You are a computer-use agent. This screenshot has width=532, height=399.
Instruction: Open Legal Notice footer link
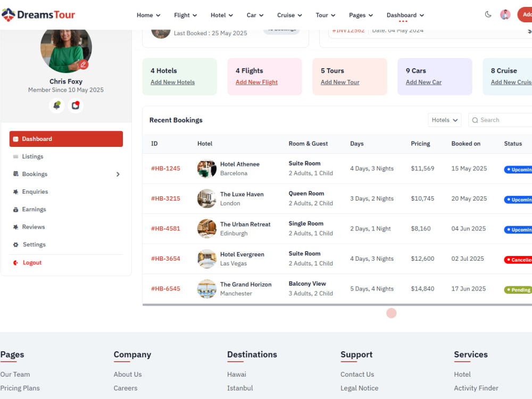pos(359,388)
